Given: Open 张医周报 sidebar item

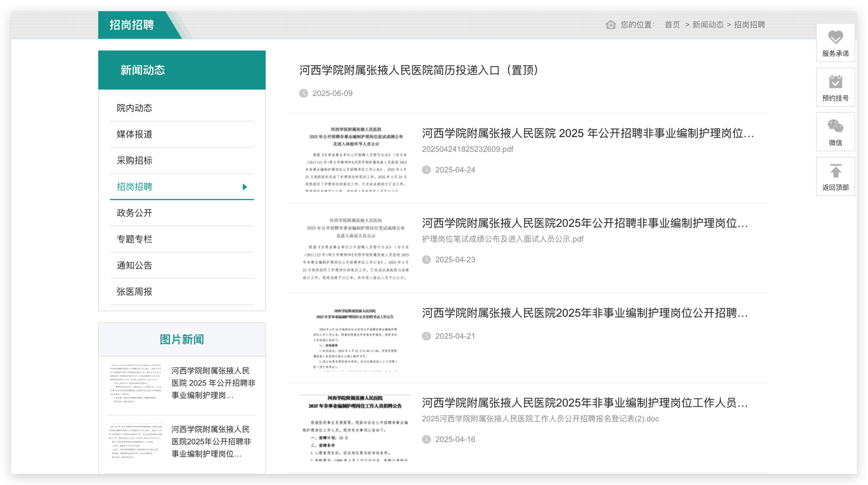Looking at the screenshot, I should tap(134, 292).
